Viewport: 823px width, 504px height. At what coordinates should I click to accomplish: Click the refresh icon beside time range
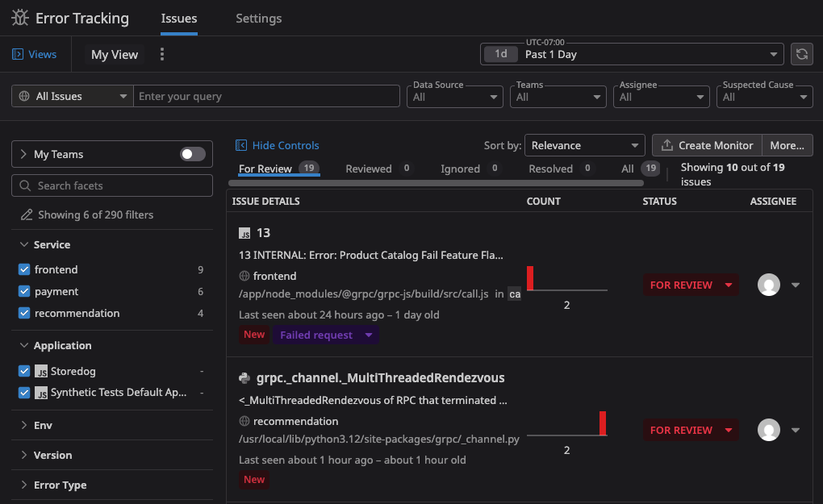tap(801, 54)
